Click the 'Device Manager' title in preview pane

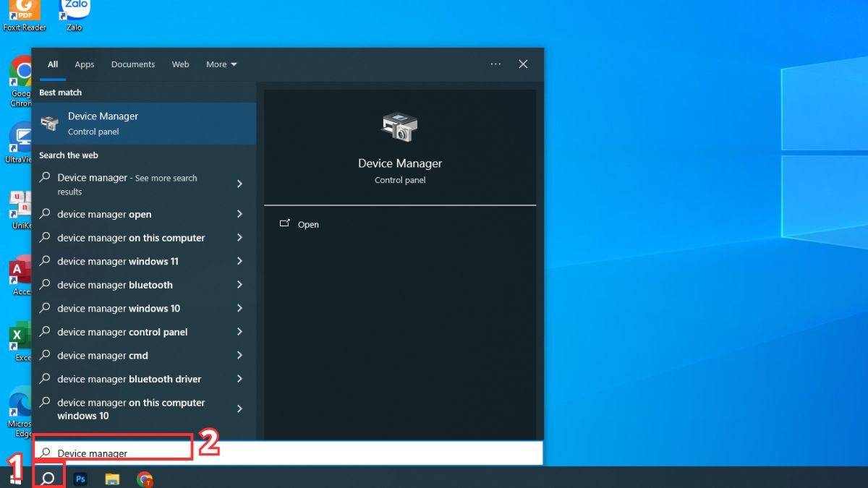(x=400, y=163)
